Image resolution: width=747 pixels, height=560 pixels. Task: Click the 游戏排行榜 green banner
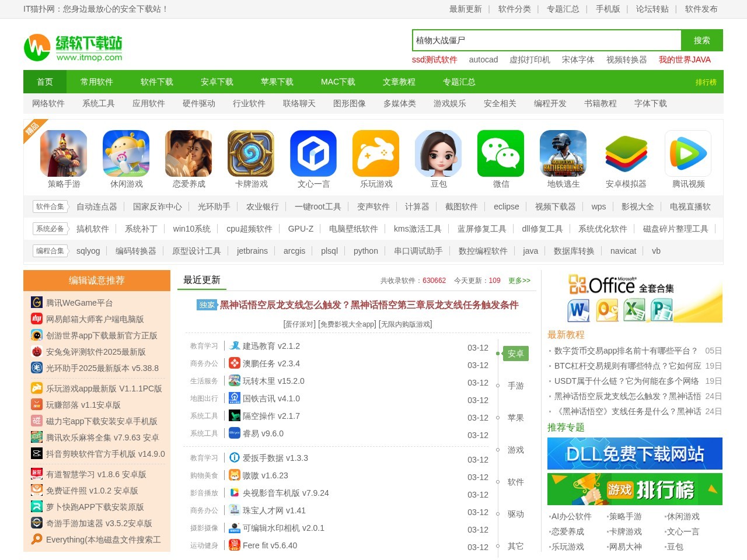634,489
